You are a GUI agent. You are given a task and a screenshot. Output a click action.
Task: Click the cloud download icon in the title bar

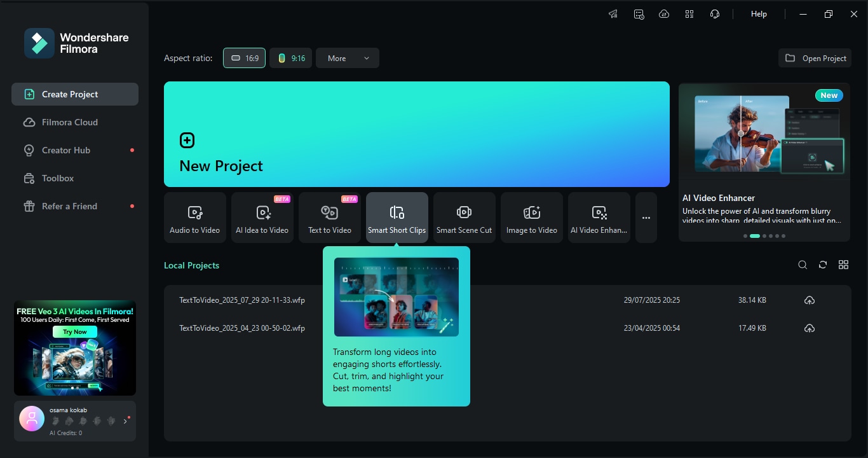(664, 14)
